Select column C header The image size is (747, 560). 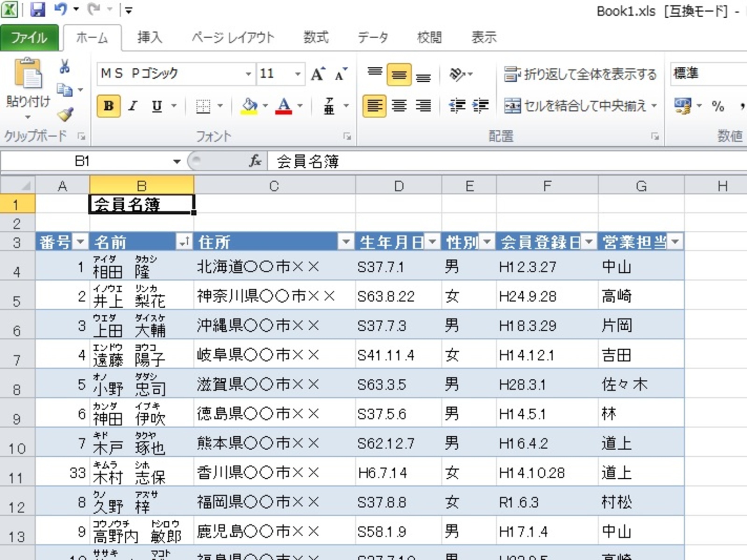coord(274,186)
